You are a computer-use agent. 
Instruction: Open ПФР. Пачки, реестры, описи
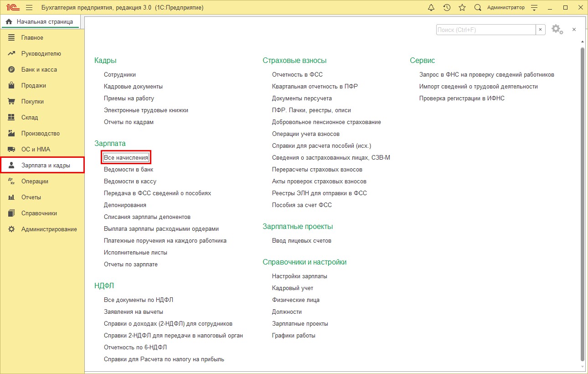click(311, 110)
